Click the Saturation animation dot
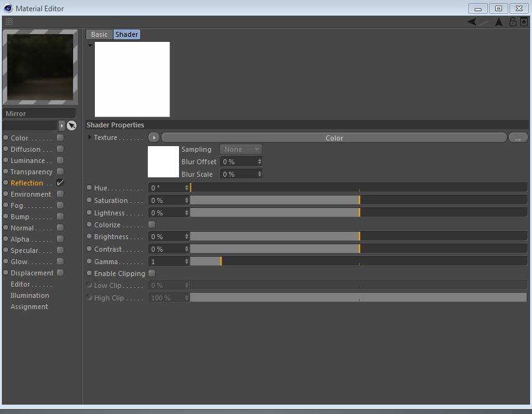Image resolution: width=532 pixels, height=414 pixels. click(89, 200)
